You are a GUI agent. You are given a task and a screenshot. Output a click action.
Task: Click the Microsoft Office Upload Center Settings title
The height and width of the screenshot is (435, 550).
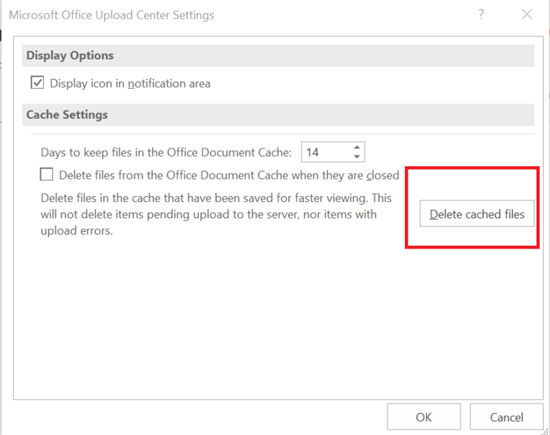[x=112, y=15]
